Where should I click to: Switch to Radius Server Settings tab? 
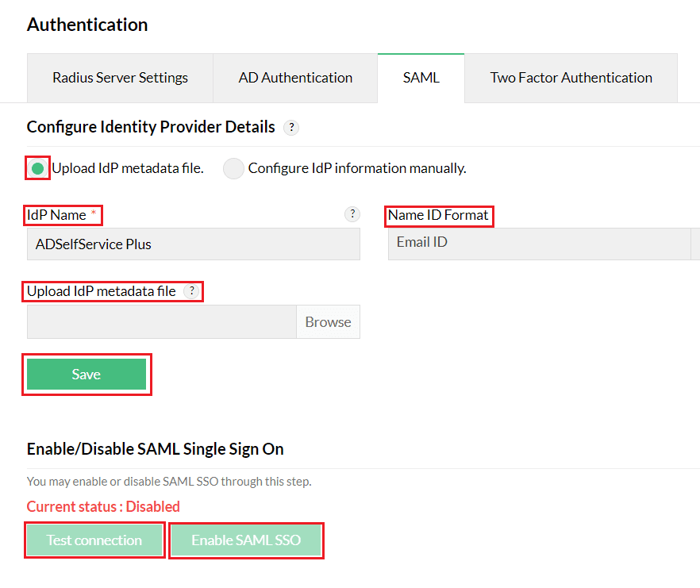(x=120, y=78)
